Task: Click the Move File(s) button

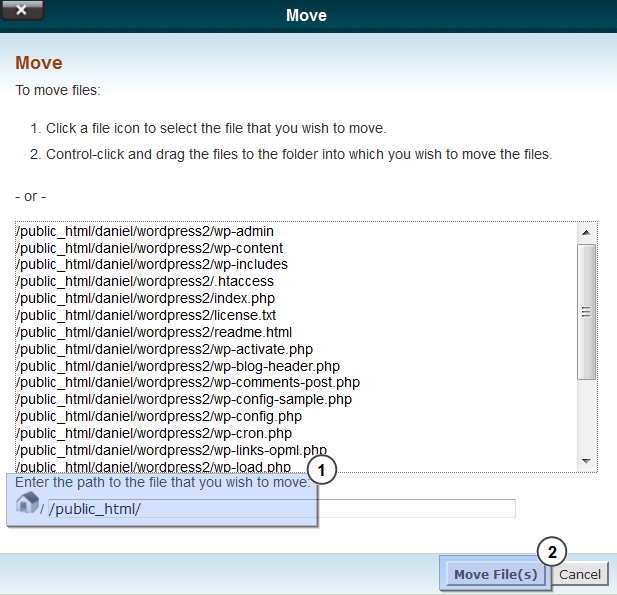Action: [495, 575]
